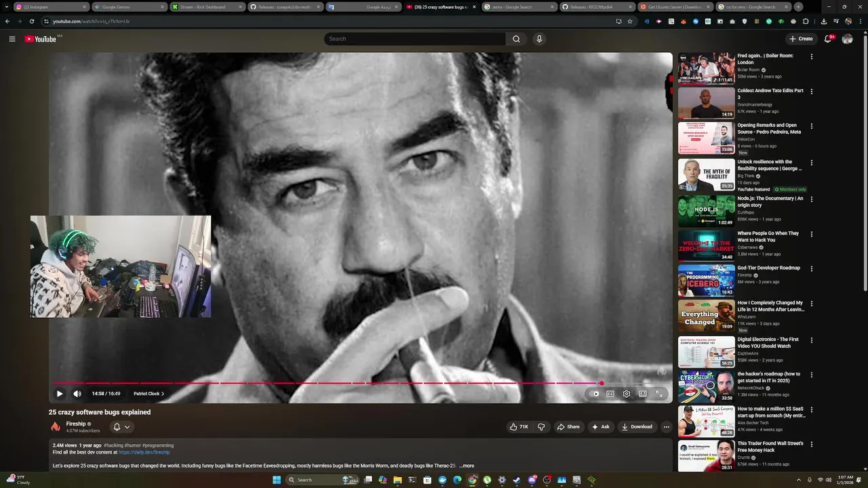Open the Create button menu
Image resolution: width=868 pixels, height=488 pixels.
[801, 39]
